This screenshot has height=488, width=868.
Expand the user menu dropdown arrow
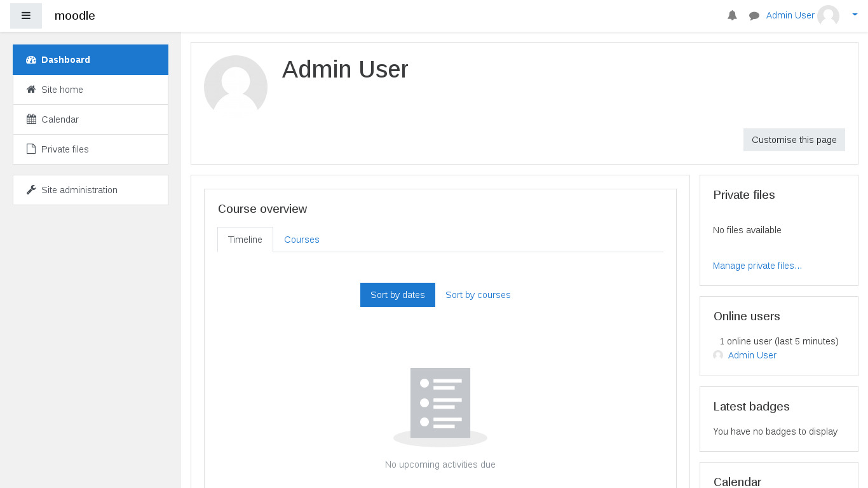click(x=855, y=15)
